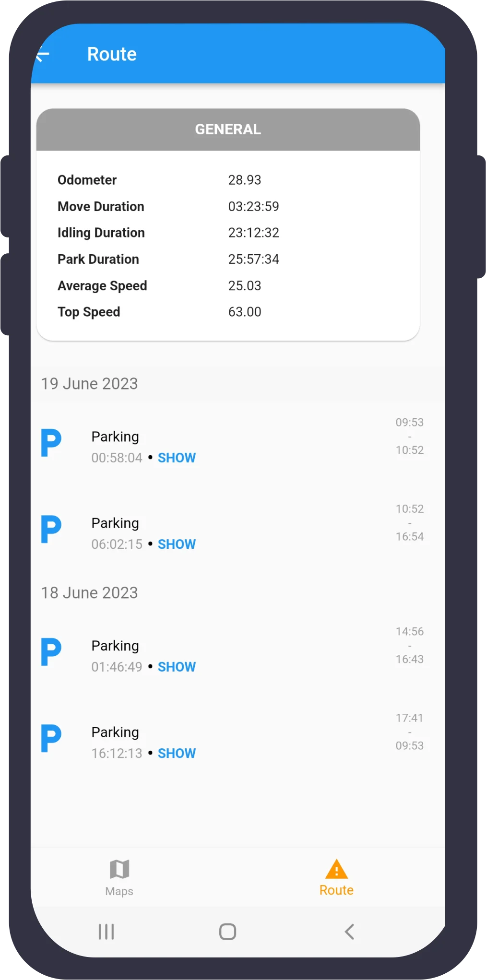The height and width of the screenshot is (980, 486).
Task: Click the parking icon for 09:53 entry
Action: pyautogui.click(x=51, y=443)
